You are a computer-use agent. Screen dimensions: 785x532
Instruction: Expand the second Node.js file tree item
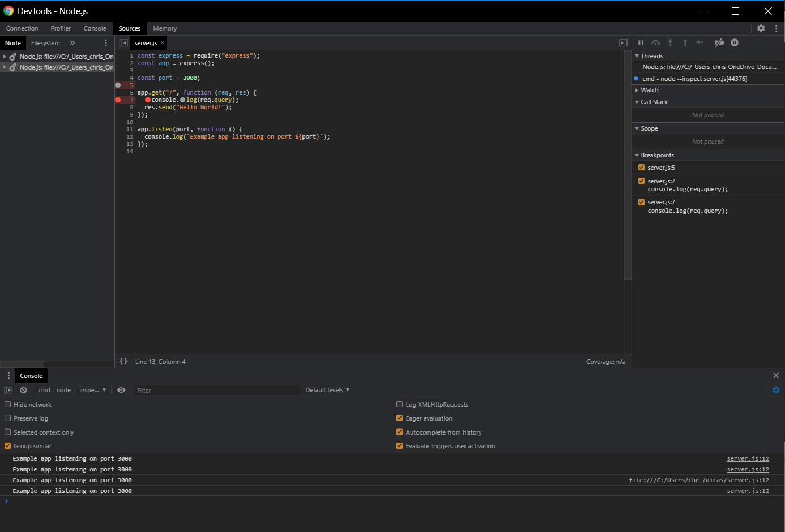[x=5, y=67]
